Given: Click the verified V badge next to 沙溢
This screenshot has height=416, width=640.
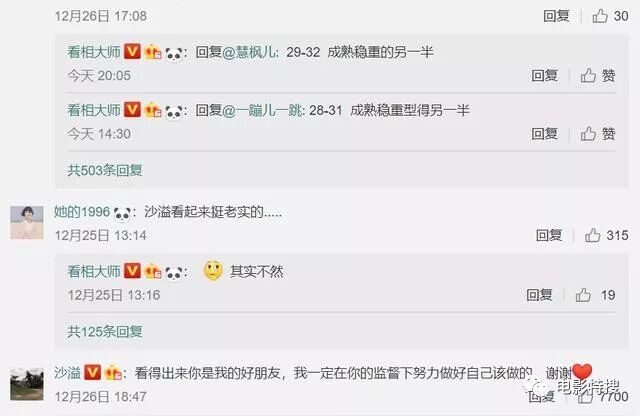Looking at the screenshot, I should click(92, 372).
